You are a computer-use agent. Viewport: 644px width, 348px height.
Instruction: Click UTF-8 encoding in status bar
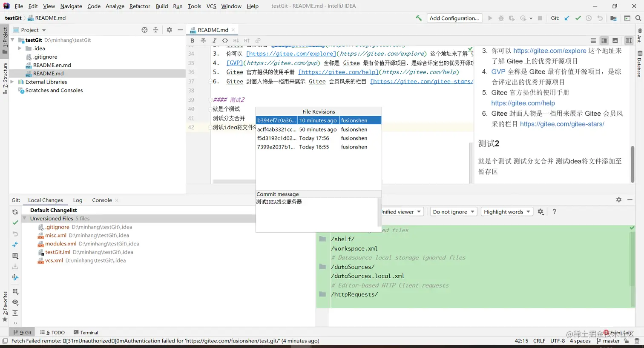tap(558, 341)
